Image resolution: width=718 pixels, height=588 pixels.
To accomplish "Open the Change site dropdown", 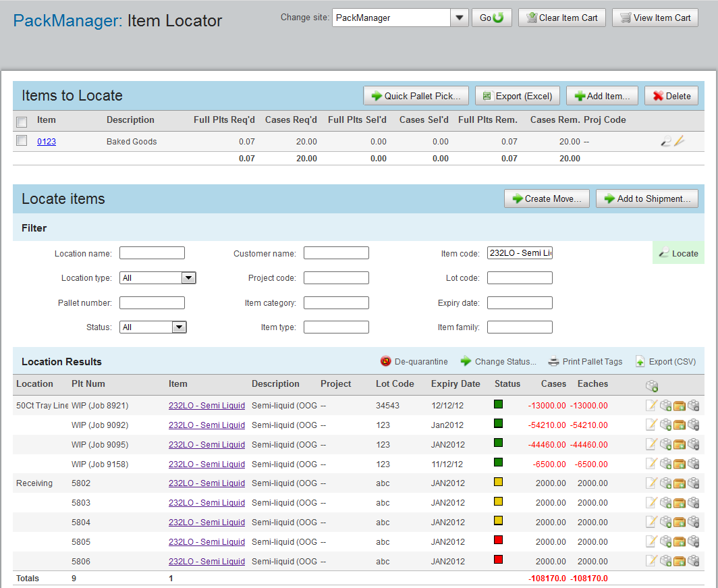I will (460, 18).
